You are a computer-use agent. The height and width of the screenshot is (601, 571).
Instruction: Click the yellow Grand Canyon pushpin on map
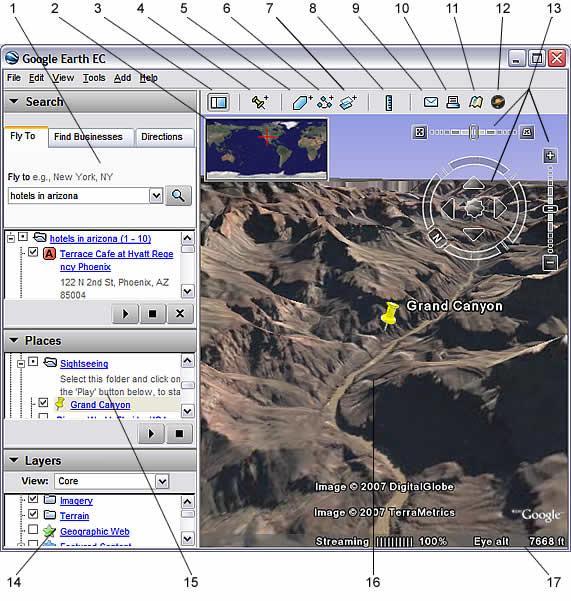(390, 315)
